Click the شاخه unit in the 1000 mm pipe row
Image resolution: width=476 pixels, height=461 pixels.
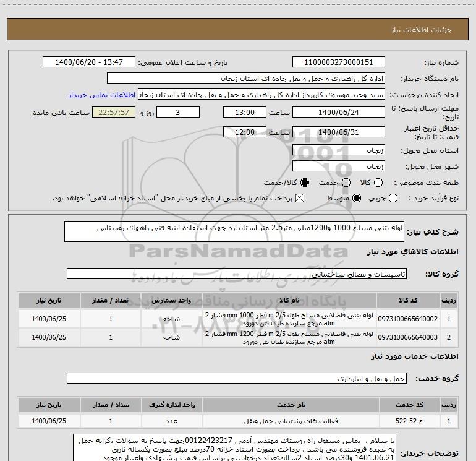(x=171, y=319)
